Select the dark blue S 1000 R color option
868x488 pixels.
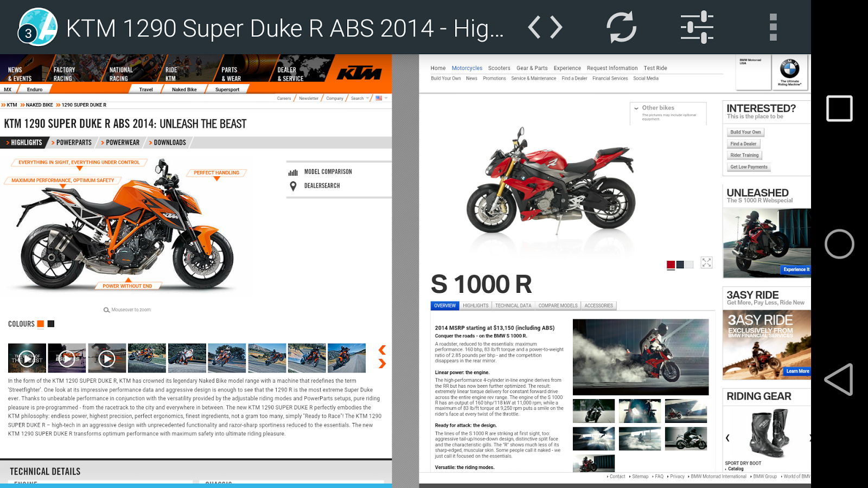click(679, 265)
